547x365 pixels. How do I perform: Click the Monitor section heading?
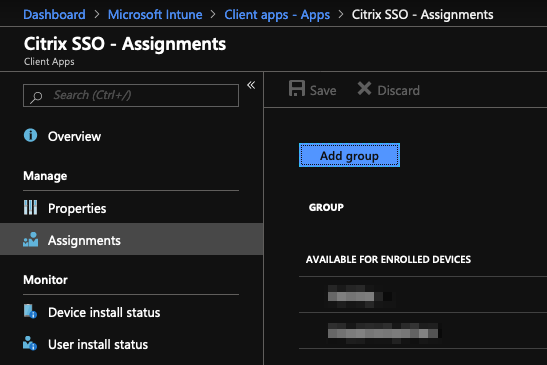tap(45, 280)
